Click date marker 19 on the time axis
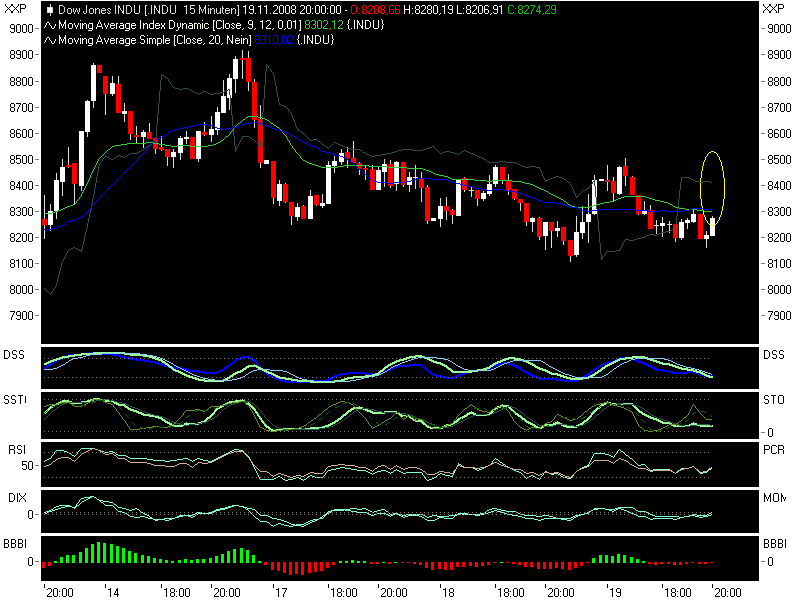The image size is (800, 600). [x=615, y=592]
